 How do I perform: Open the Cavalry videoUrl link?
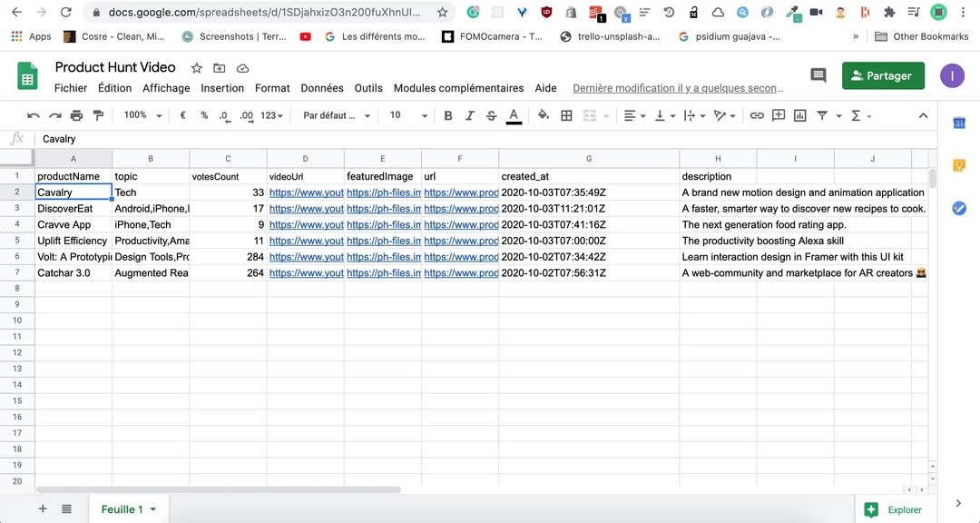click(x=307, y=192)
